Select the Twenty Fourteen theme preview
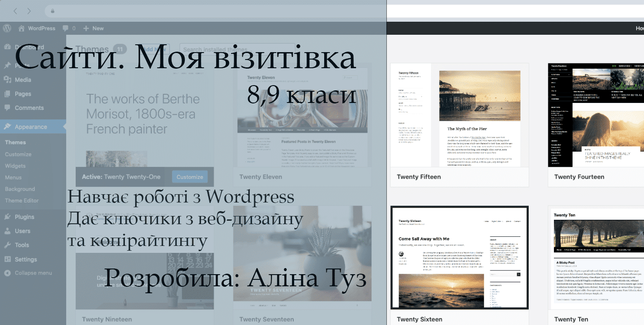644x325 pixels. pyautogui.click(x=596, y=115)
